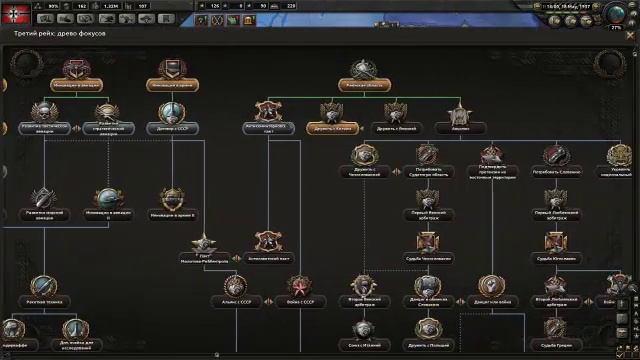Select the Альянс с СССР focus
This screenshot has width=640, height=360.
tap(236, 302)
